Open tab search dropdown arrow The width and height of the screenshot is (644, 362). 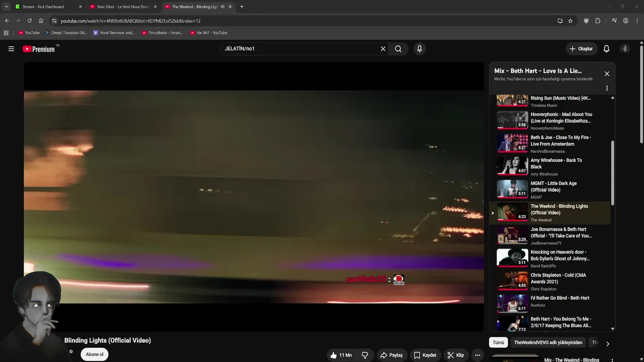[6, 7]
